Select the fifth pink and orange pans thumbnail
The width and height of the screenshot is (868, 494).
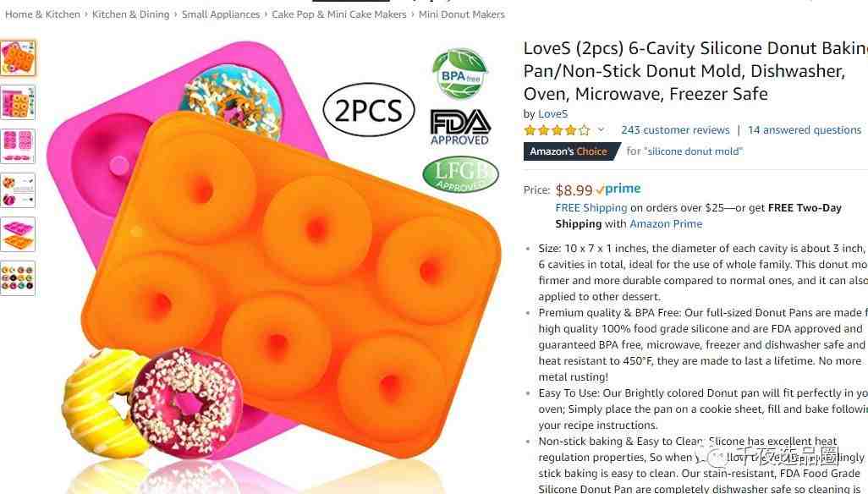tap(18, 234)
